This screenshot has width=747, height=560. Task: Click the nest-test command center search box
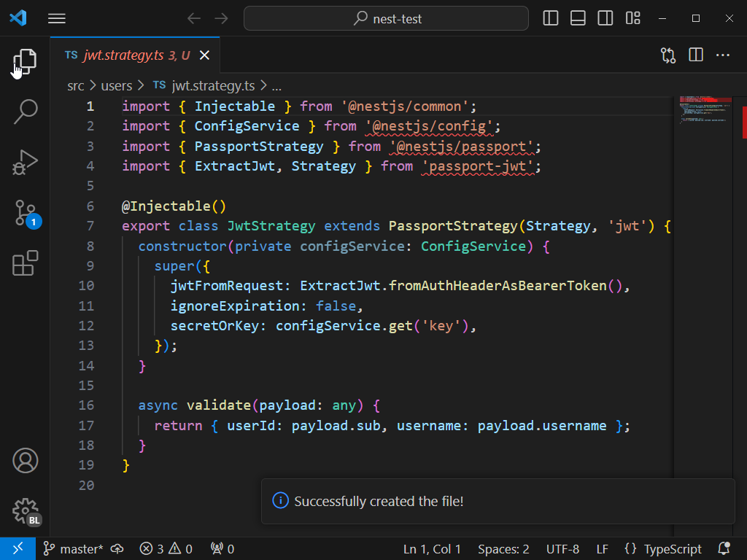(386, 18)
